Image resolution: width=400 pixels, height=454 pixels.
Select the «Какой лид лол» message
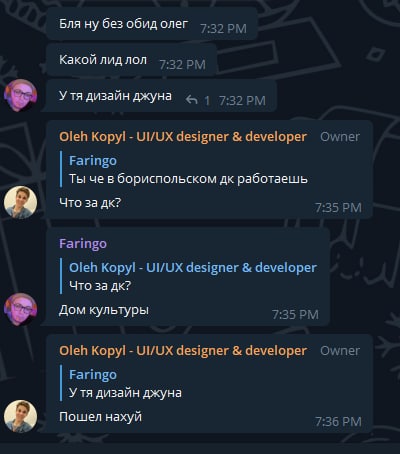[103, 60]
